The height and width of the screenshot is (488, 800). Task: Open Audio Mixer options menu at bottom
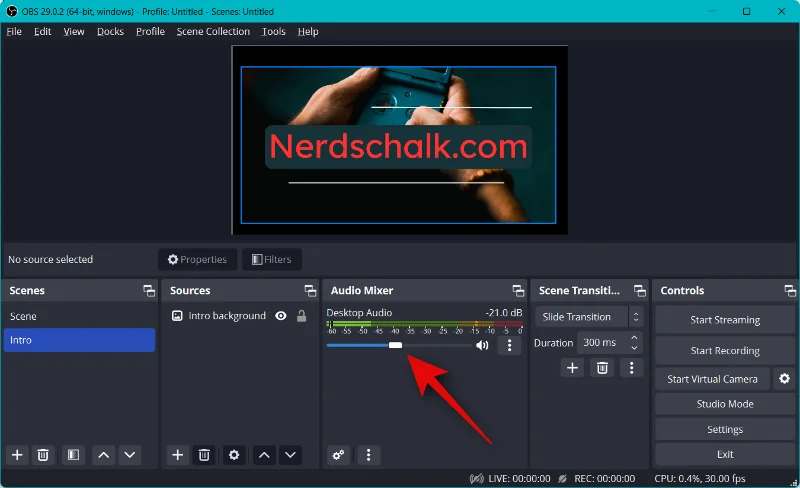(x=368, y=455)
